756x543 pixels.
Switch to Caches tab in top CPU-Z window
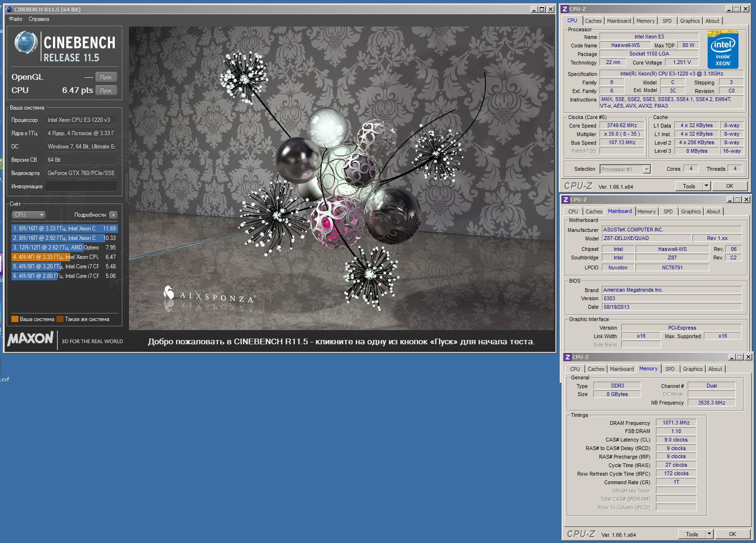coord(593,21)
